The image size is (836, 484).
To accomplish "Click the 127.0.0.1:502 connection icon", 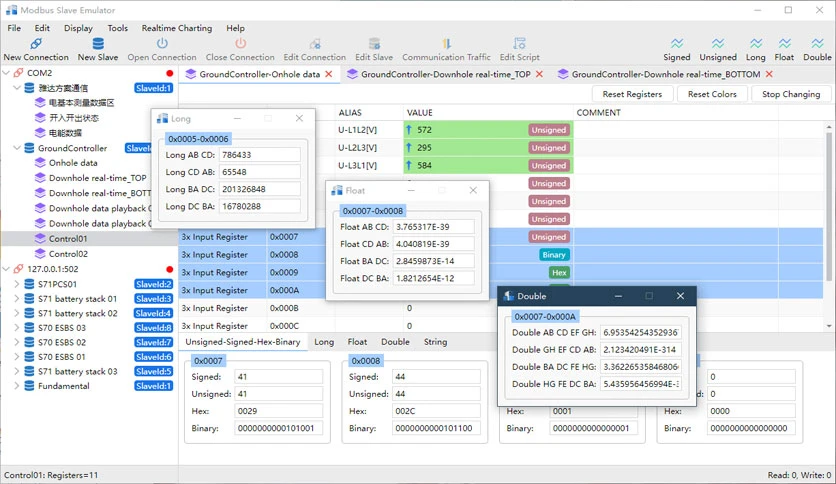I will (19, 269).
